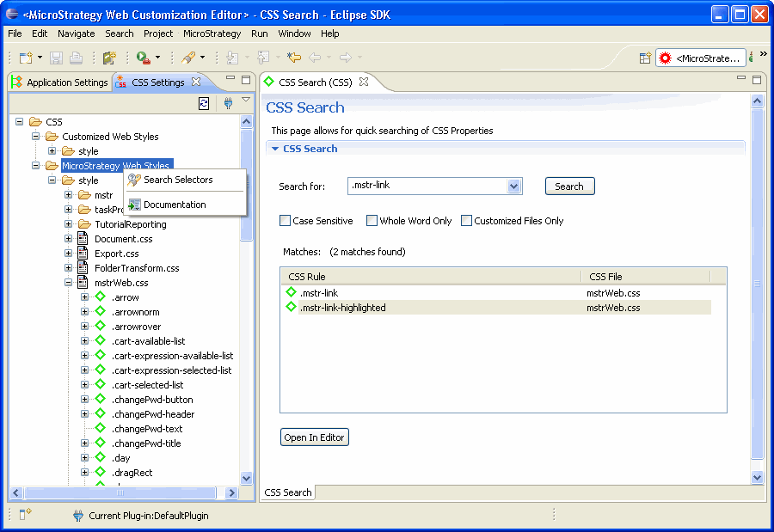Open the Navigate menu
The image size is (774, 532).
pos(76,34)
